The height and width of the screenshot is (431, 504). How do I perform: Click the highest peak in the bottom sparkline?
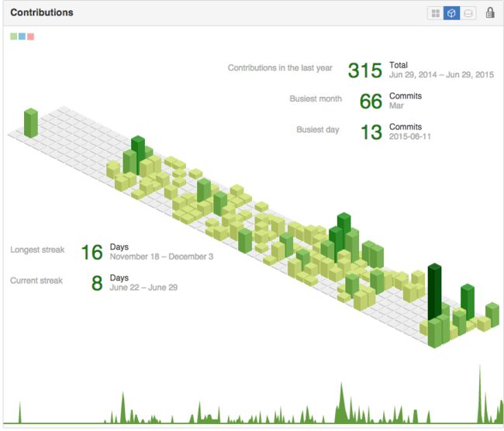pos(480,394)
